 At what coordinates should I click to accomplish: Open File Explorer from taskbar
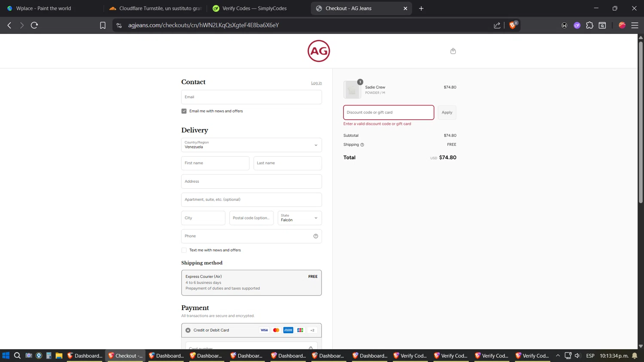pyautogui.click(x=59, y=356)
